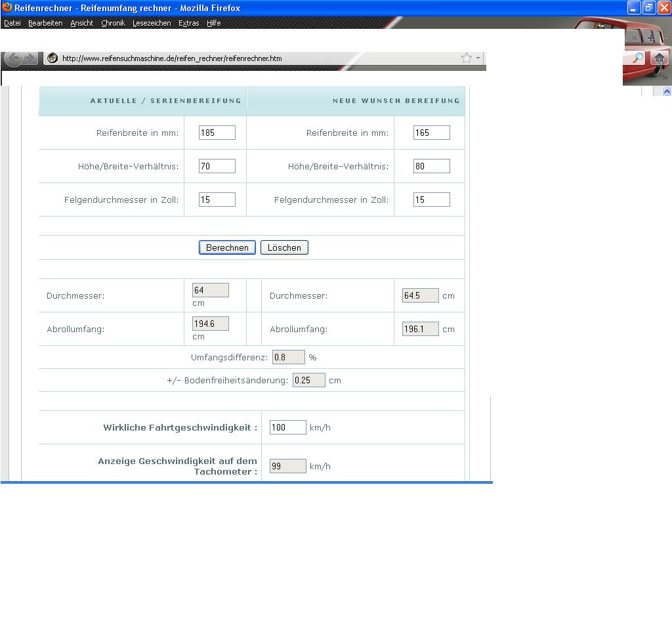Screen dimensions: 672x638
Task: Restore down the Firefox window
Action: (648, 8)
